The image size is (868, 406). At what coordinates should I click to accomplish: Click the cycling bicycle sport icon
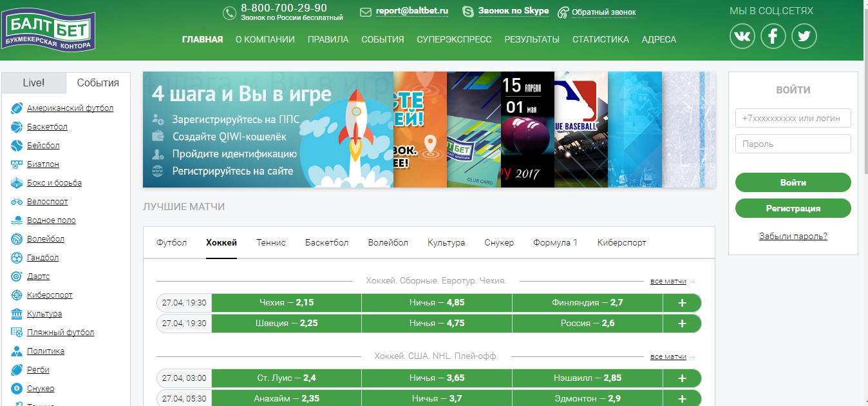[17, 202]
